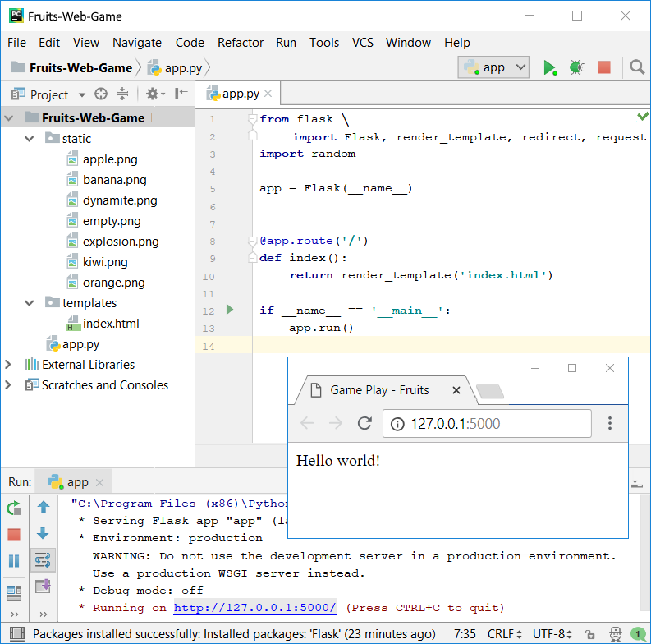Switch to the Game Play - Fruits browser tab
651x644 pixels.
click(x=379, y=390)
